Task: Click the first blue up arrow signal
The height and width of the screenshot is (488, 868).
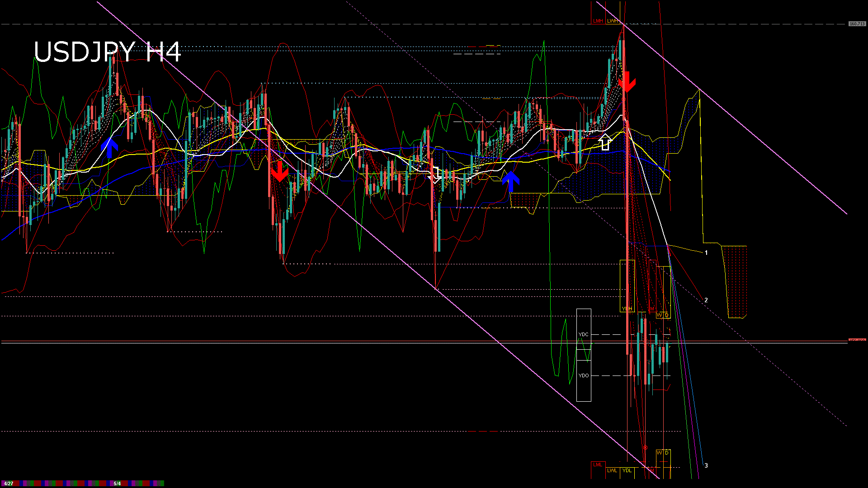Action: [x=109, y=148]
